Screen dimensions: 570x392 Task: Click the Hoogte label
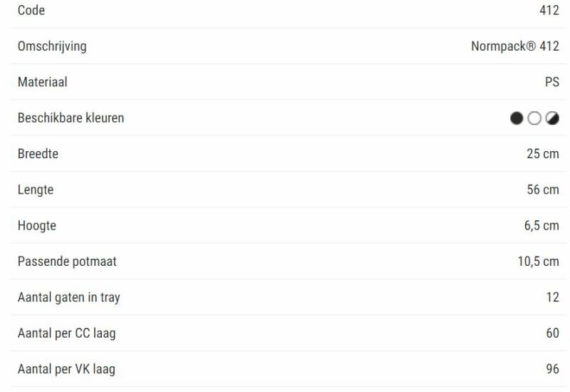click(x=37, y=226)
